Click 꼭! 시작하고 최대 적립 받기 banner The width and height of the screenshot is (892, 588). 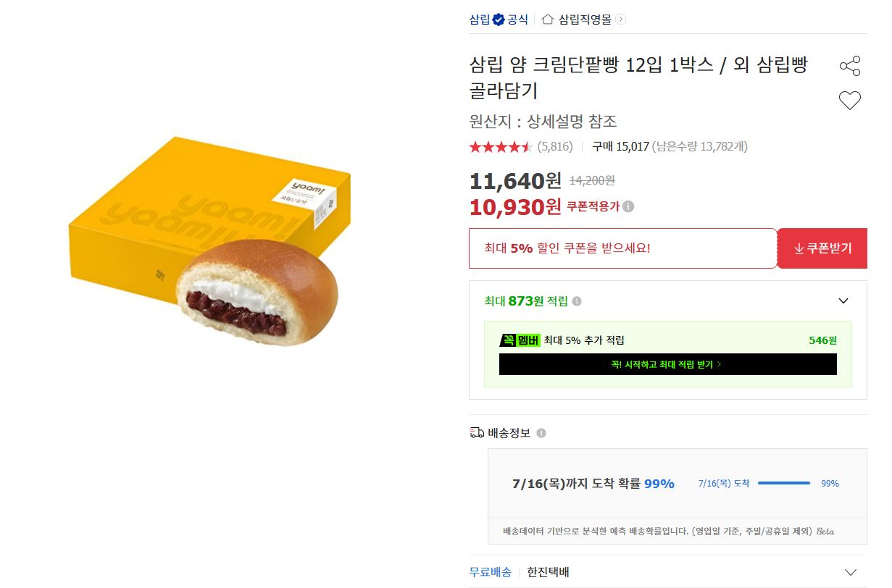click(x=667, y=364)
